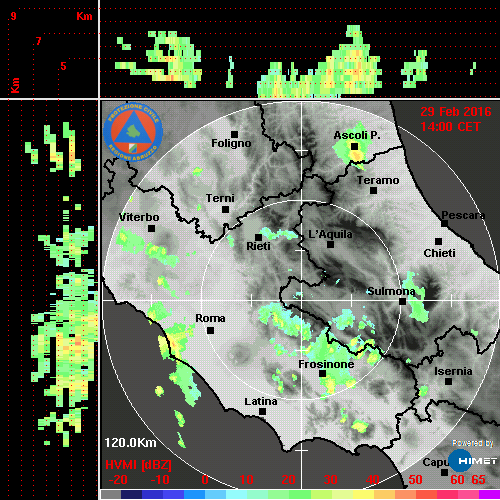This screenshot has height=500, width=500.
Task: Select the Isernia location marker
Action: [x=449, y=381]
